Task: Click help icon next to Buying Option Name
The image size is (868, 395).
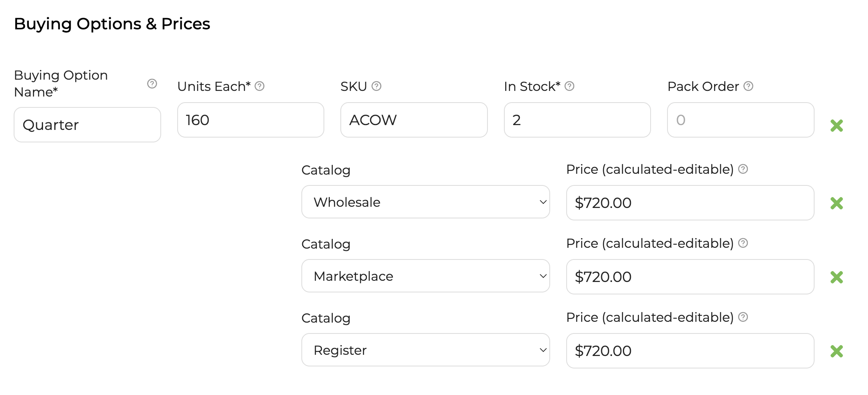Action: 152,84
